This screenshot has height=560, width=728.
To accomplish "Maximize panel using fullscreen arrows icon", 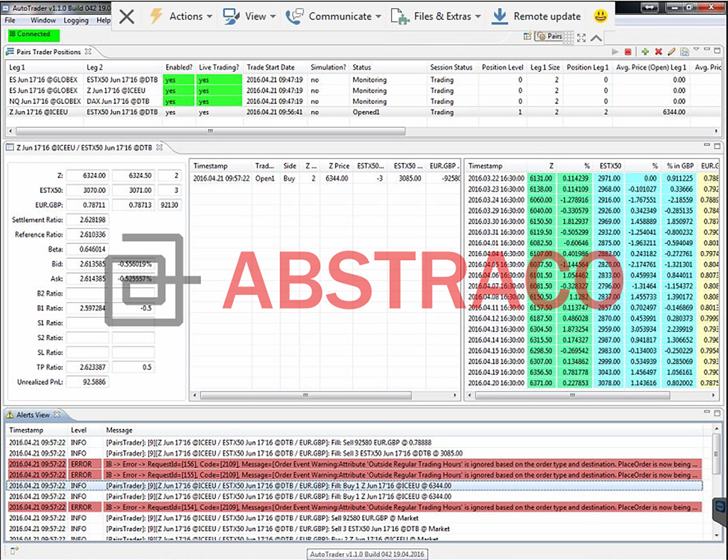I will tap(581, 37).
